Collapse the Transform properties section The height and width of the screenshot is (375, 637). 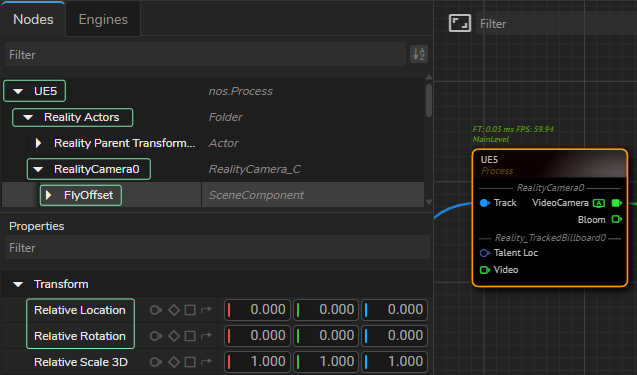click(x=18, y=284)
